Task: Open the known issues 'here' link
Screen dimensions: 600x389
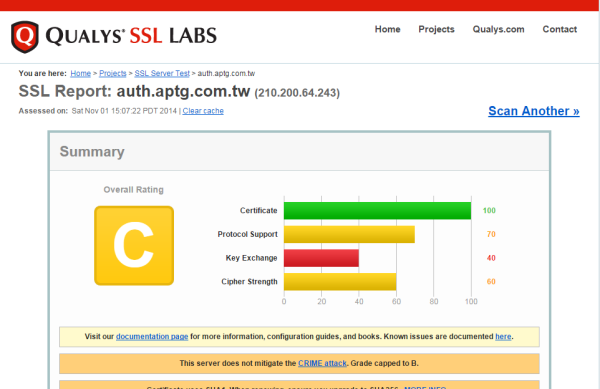Action: 503,337
